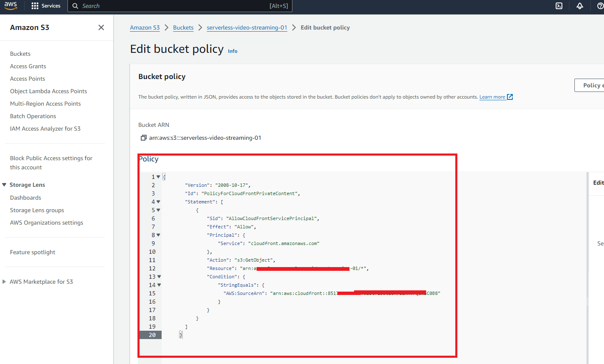The width and height of the screenshot is (604, 364).
Task: Expand AWS Marketplace for S3
Action: [x=5, y=282]
